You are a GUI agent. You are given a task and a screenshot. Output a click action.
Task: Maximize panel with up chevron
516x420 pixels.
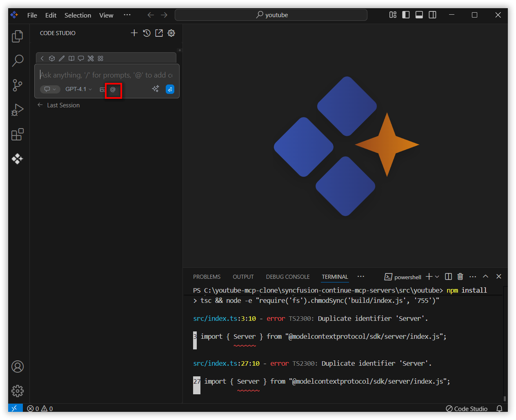click(485, 276)
